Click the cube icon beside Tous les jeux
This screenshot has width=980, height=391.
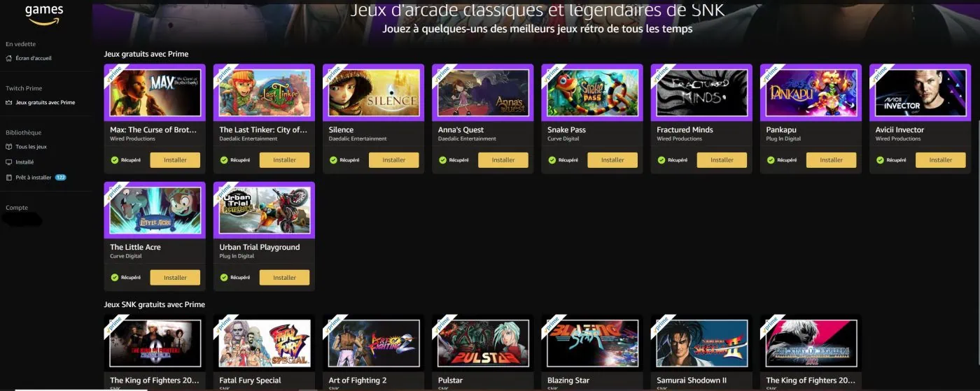(x=8, y=147)
